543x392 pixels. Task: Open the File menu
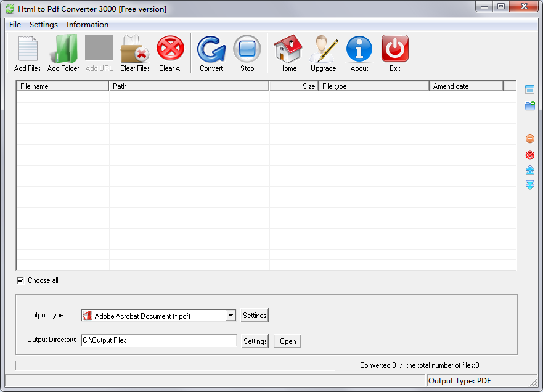pyautogui.click(x=14, y=25)
